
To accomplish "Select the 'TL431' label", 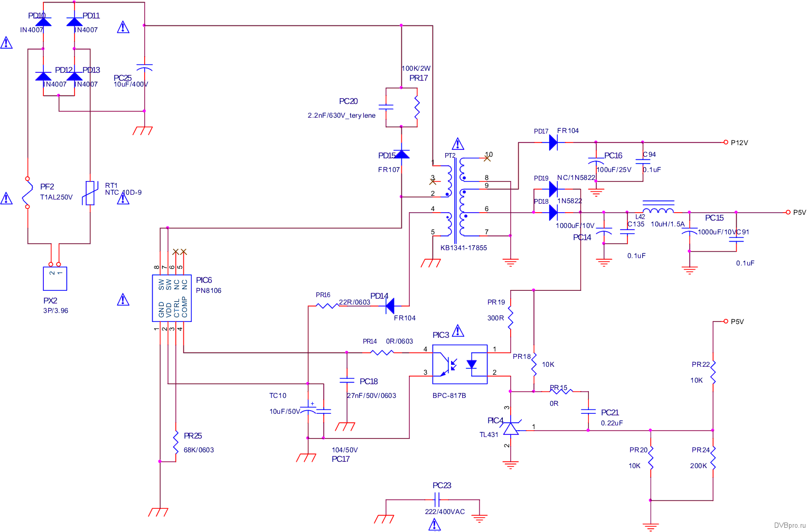I will tap(489, 435).
